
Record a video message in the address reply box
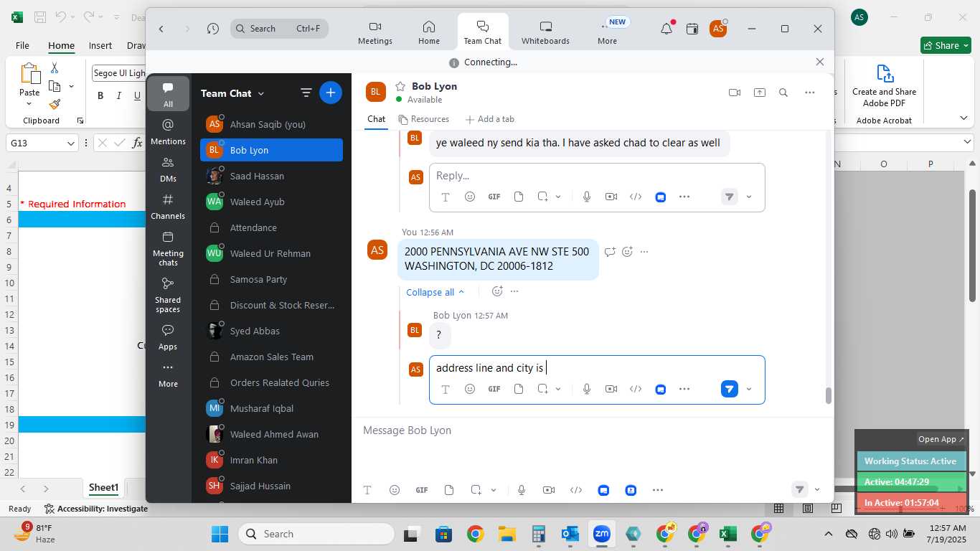(611, 389)
